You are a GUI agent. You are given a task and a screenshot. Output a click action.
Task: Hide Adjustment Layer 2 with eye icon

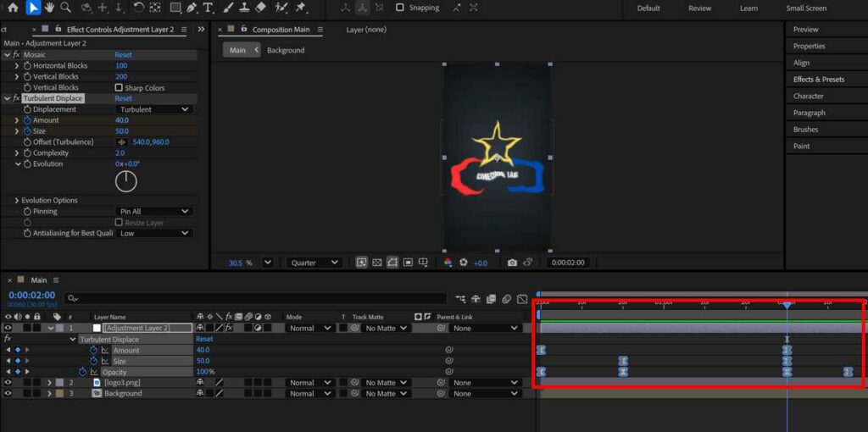[x=8, y=328]
